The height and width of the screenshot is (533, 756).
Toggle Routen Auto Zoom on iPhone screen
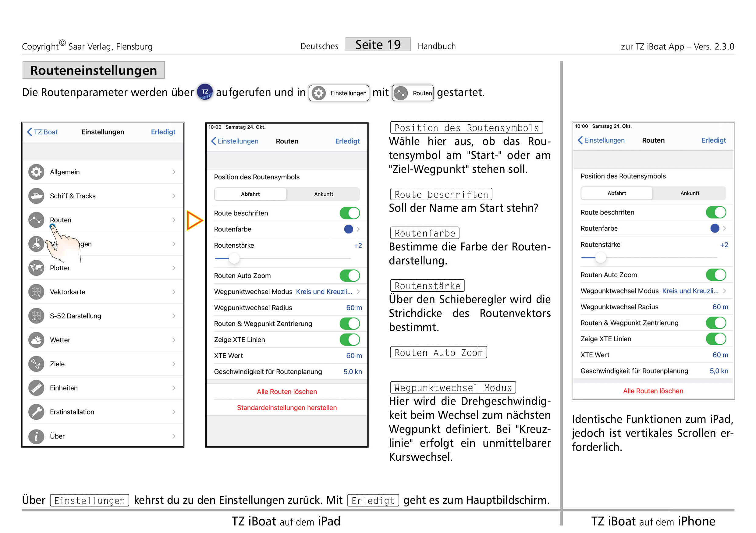(x=716, y=275)
